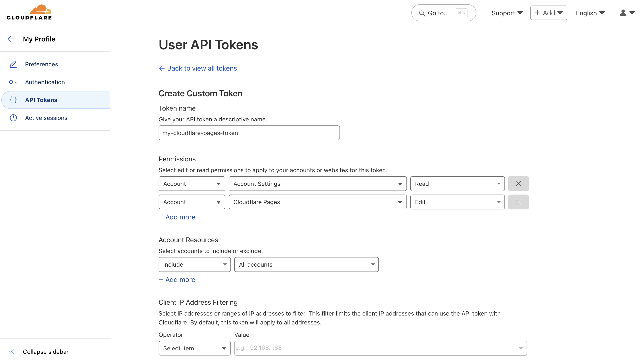642x364 pixels.
Task: Open the Add dropdown button
Action: (549, 13)
